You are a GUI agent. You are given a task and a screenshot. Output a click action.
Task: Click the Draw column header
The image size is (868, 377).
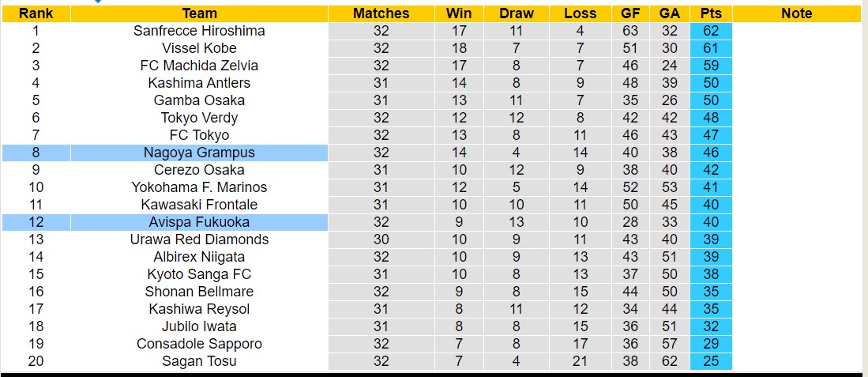point(517,13)
